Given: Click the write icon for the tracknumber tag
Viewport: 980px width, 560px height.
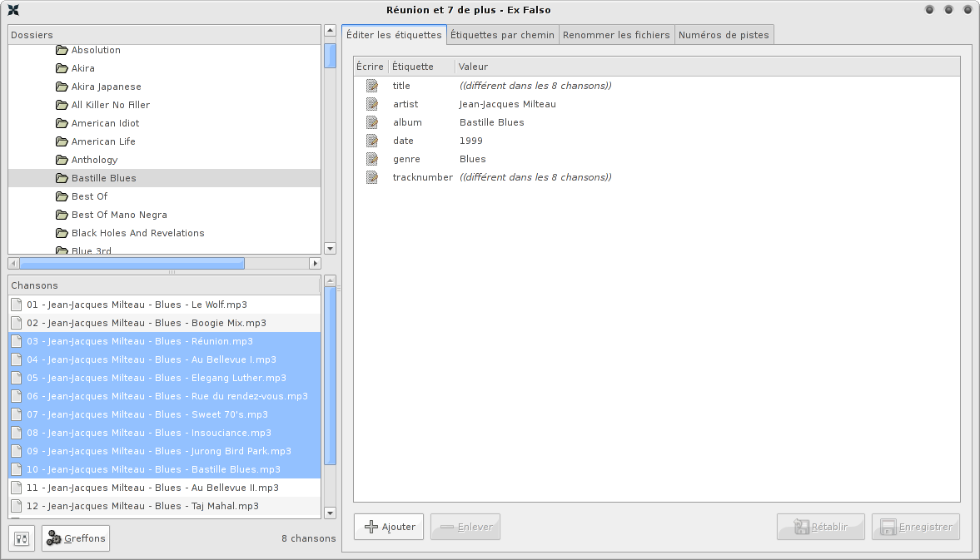Looking at the screenshot, I should pos(372,177).
